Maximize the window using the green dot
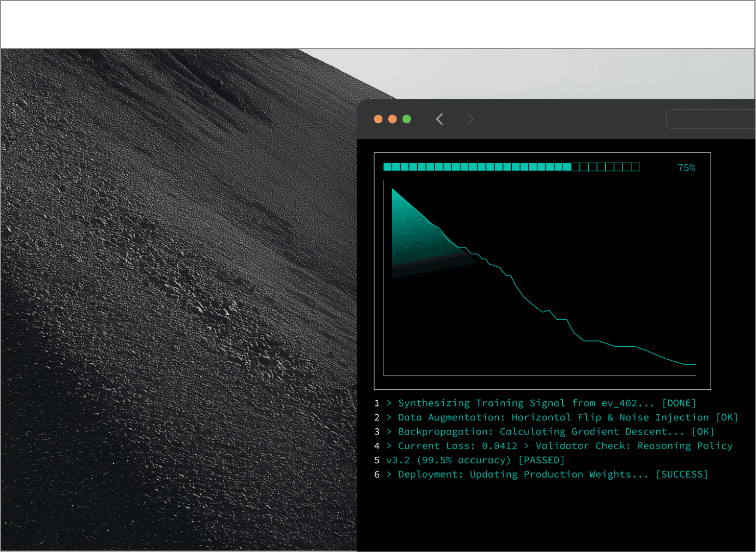 407,119
